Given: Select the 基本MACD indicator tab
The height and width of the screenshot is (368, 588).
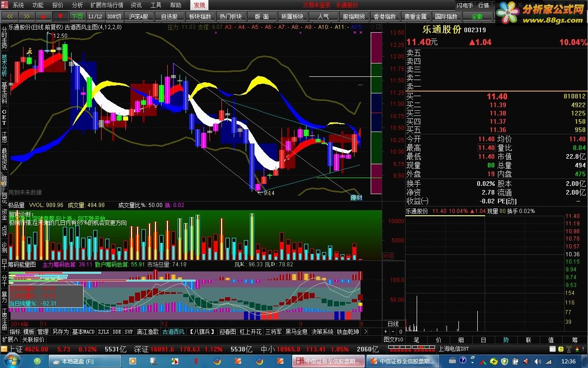Looking at the screenshot, I should [83, 332].
